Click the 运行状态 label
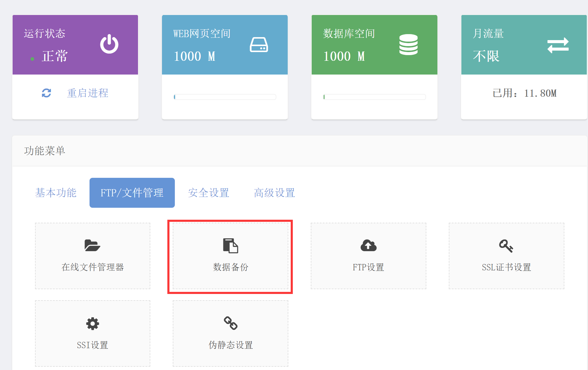This screenshot has width=588, height=370. click(45, 34)
